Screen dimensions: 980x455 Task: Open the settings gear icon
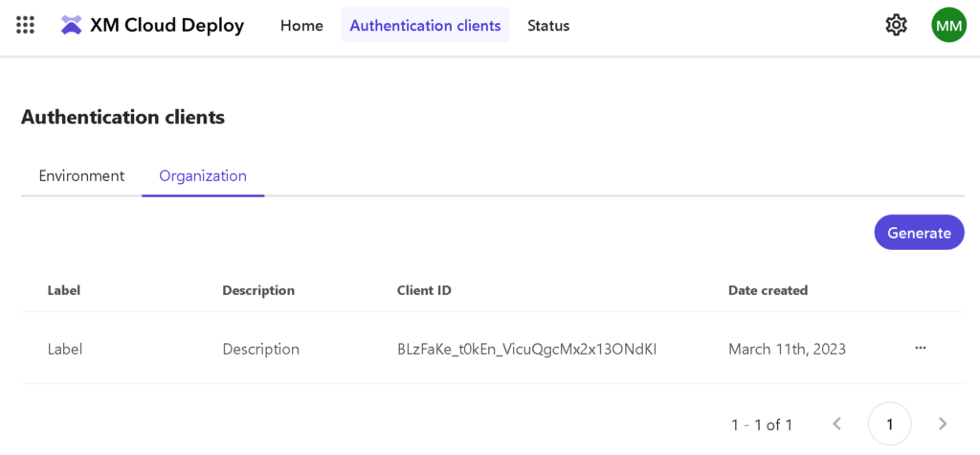click(x=896, y=26)
